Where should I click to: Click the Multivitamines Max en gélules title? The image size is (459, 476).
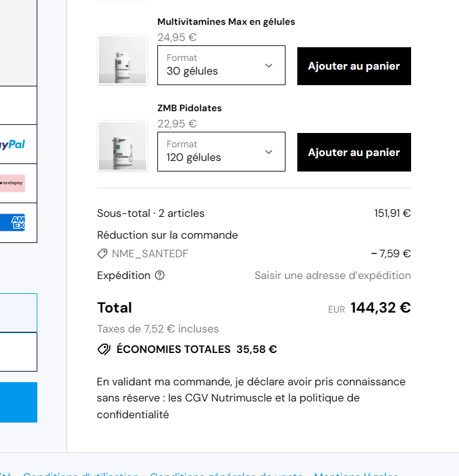pyautogui.click(x=226, y=22)
